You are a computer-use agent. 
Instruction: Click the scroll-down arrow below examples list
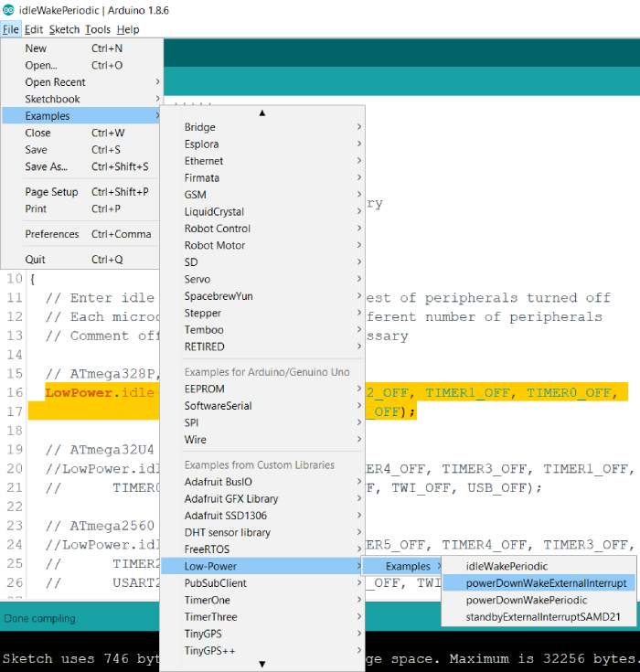[262, 664]
